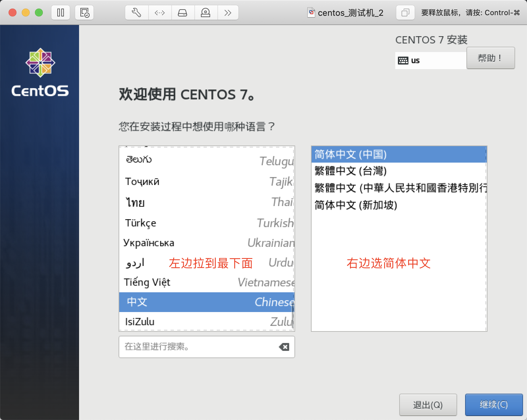Click the 帮助! help button
This screenshot has height=420, width=527.
(490, 58)
